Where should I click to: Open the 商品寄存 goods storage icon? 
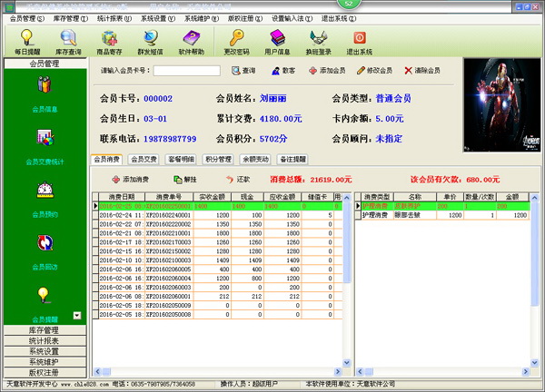coord(110,42)
